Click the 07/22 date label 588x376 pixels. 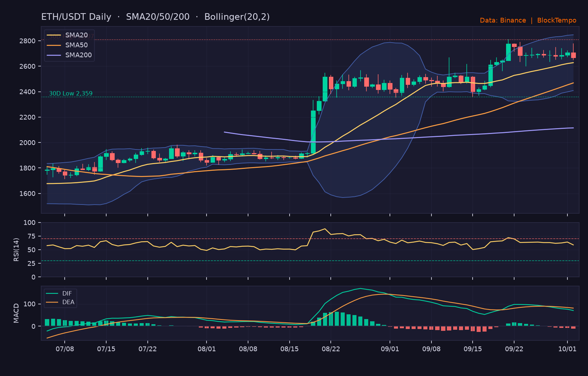pyautogui.click(x=148, y=349)
